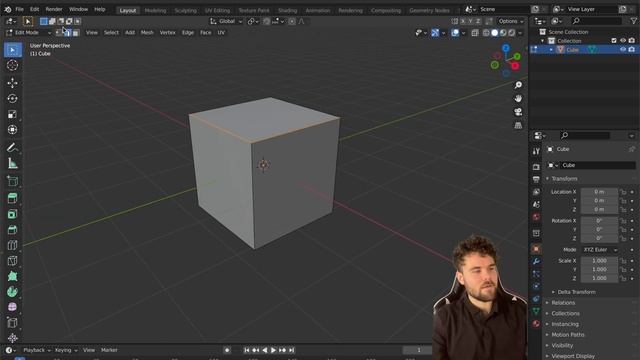Click the pan view hand icon
640x360 pixels.
coord(518,98)
